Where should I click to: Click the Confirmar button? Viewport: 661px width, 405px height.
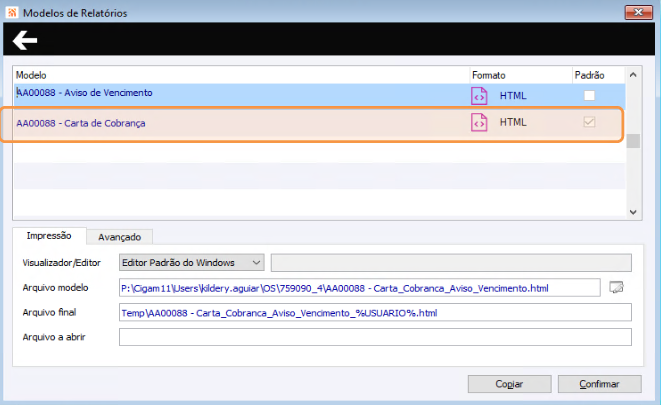(x=599, y=384)
